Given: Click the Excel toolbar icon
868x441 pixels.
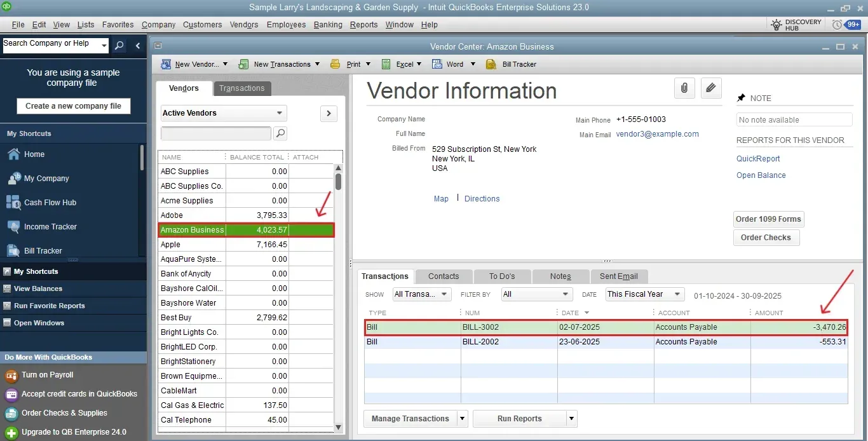Looking at the screenshot, I should pos(386,64).
